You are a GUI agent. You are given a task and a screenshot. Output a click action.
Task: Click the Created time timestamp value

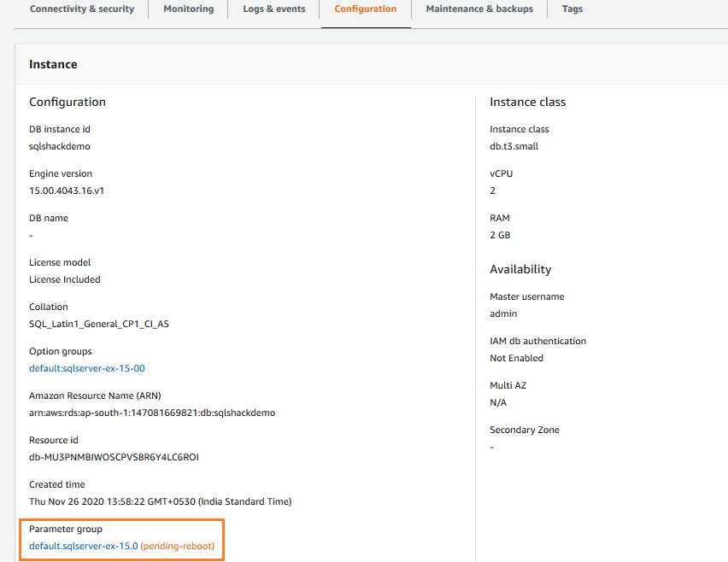161,501
